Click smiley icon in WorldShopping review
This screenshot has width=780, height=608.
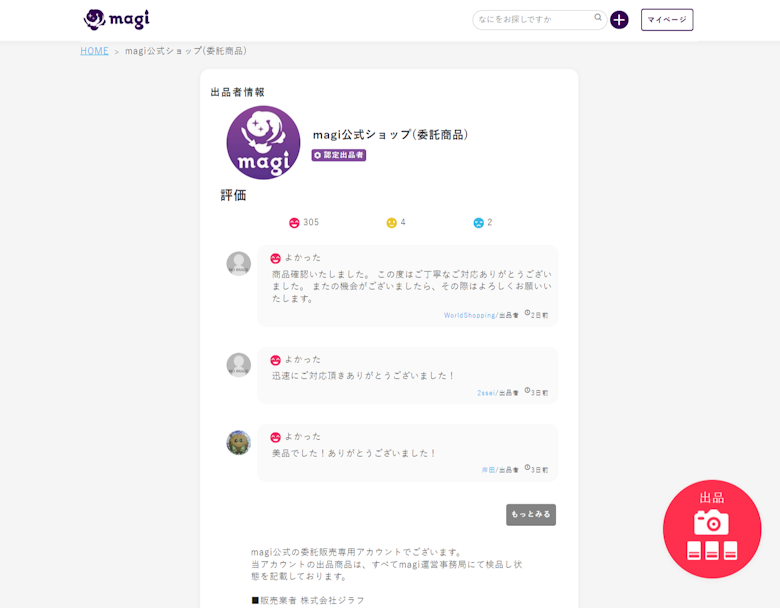coord(275,258)
